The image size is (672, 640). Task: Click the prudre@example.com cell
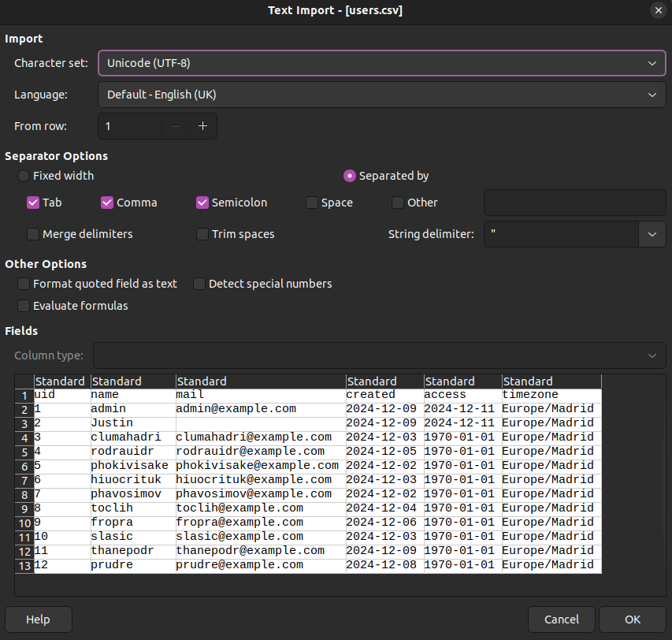click(x=261, y=565)
